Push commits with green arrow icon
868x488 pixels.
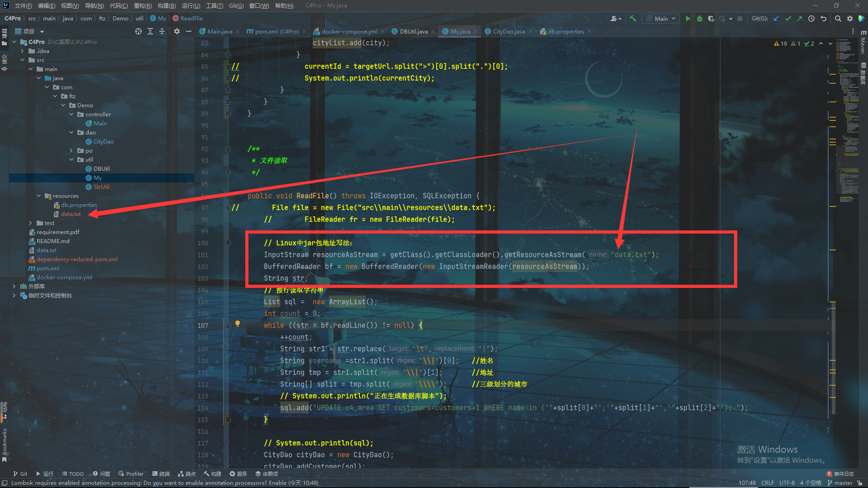point(800,19)
